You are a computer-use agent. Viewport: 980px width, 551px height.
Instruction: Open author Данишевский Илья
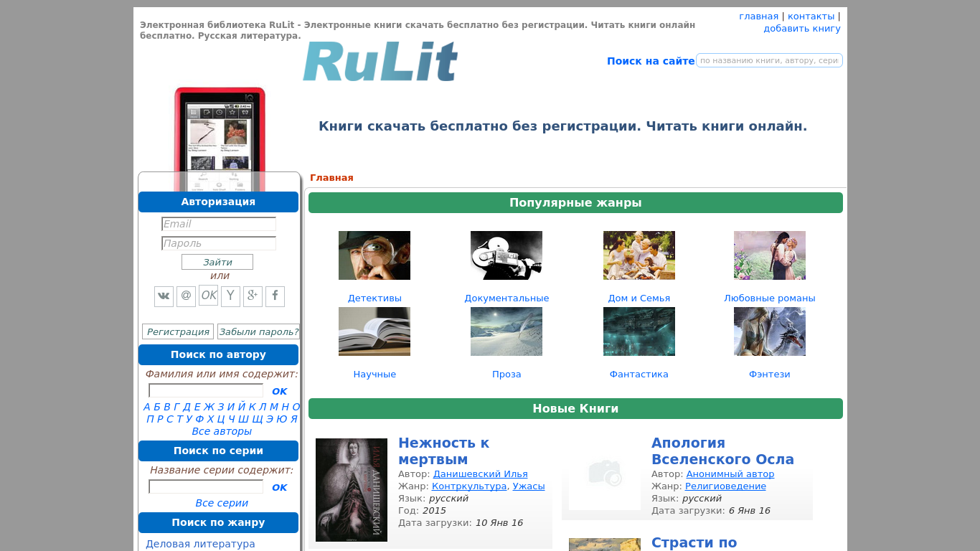coord(480,474)
